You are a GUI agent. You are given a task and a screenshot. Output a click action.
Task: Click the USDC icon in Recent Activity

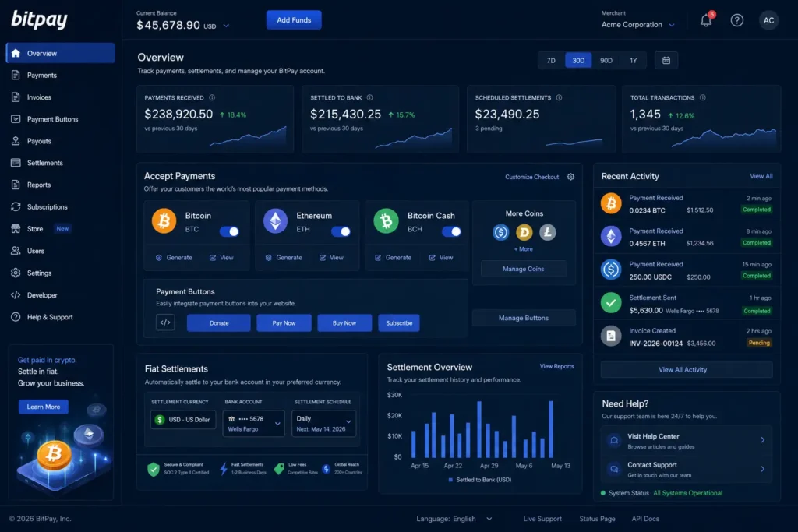pos(611,270)
